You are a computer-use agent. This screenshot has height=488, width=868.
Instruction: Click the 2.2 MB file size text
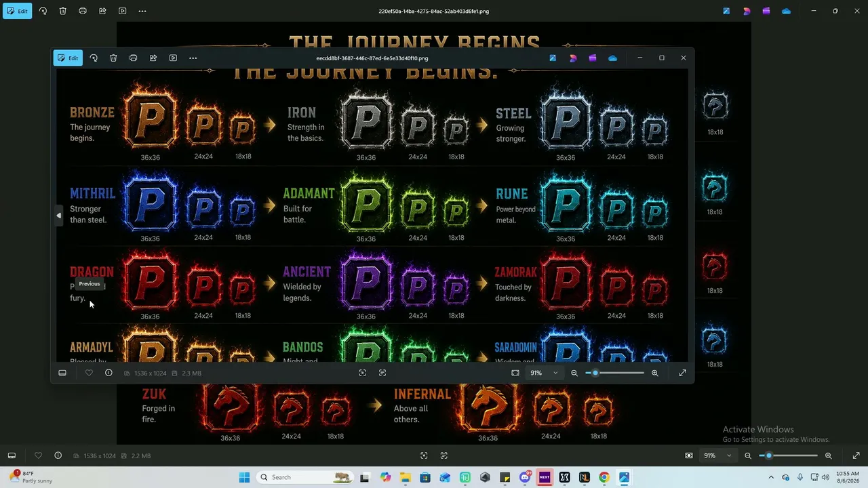coord(141,456)
